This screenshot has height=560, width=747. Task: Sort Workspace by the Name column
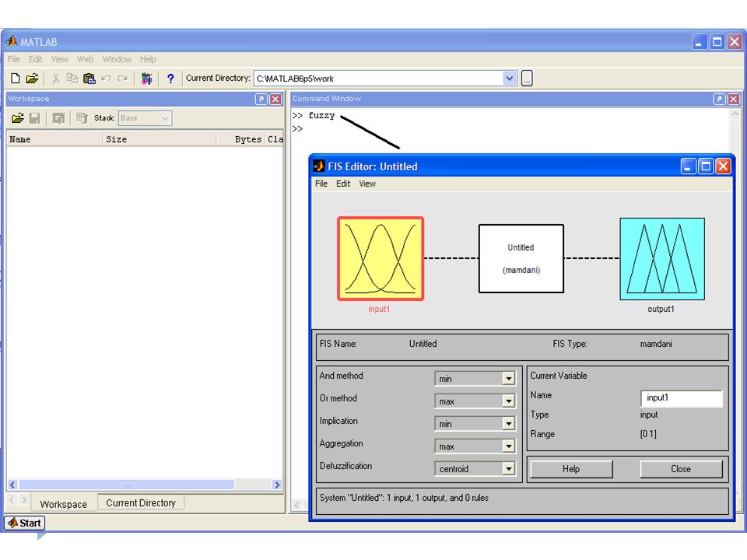(x=54, y=139)
